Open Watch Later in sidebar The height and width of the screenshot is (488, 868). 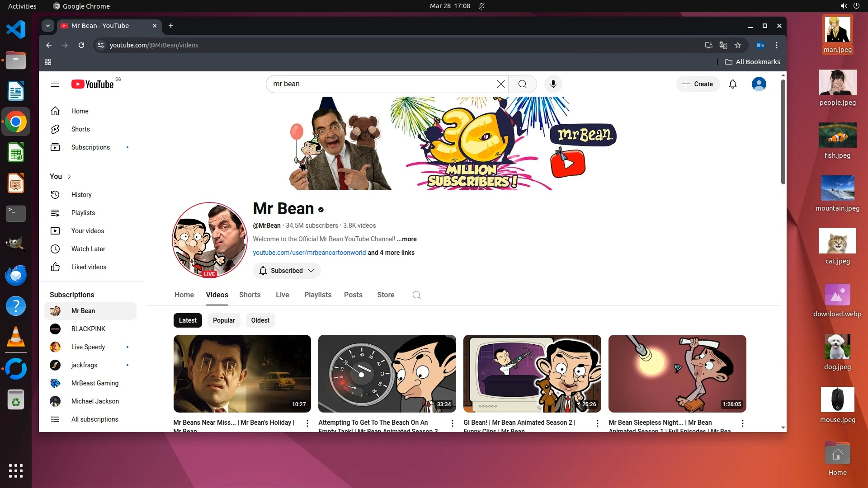[x=88, y=249]
